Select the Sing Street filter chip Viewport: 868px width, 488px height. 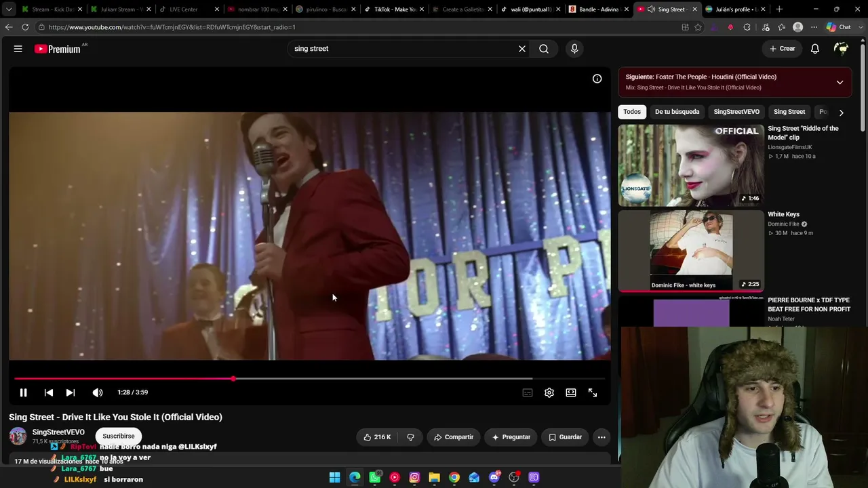tap(789, 112)
